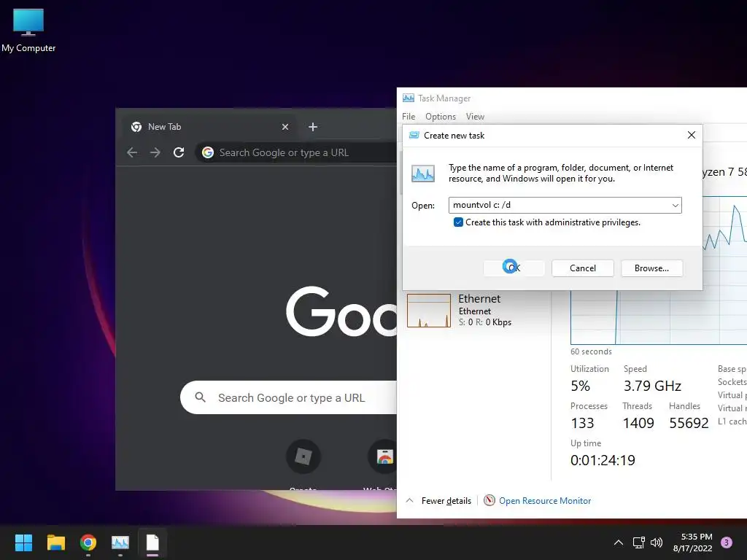
Task: Open the clock showing 5:35 PM
Action: point(693,542)
